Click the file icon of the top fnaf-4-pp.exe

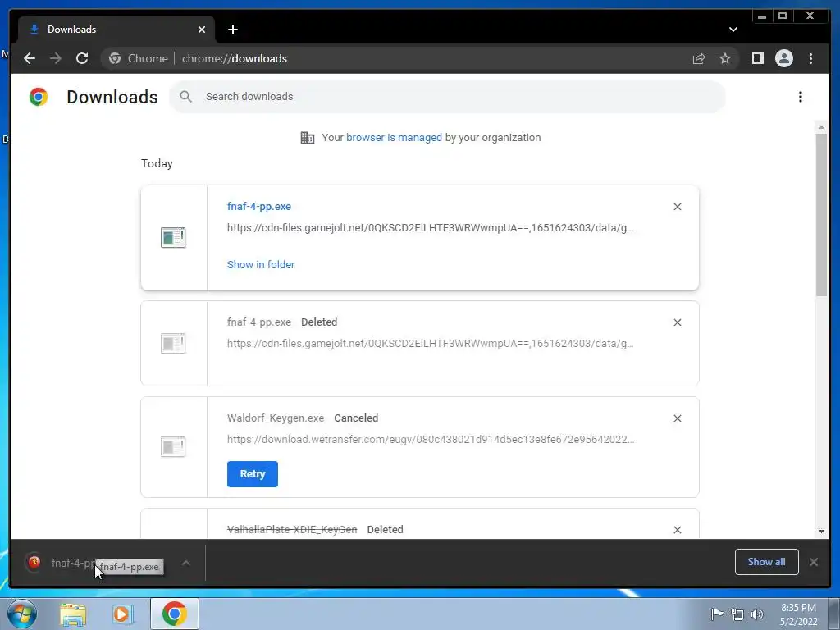tap(173, 238)
